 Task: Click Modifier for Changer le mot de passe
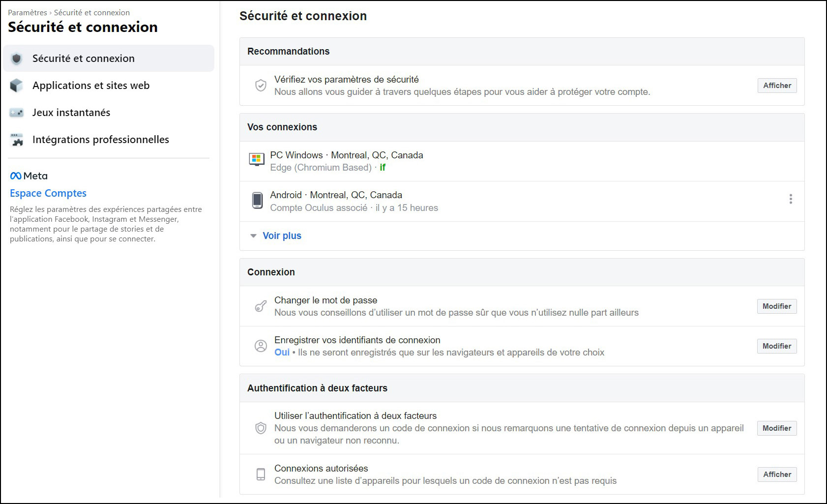[x=777, y=306]
